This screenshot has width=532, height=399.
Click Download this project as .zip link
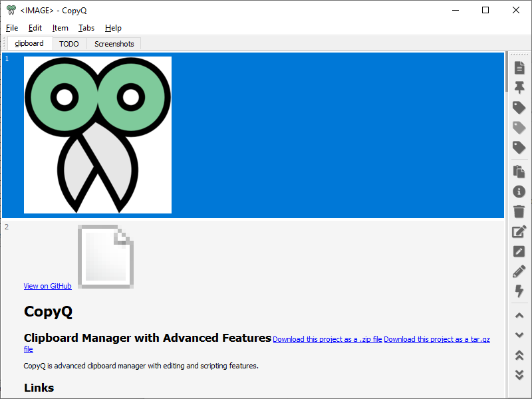(x=327, y=339)
